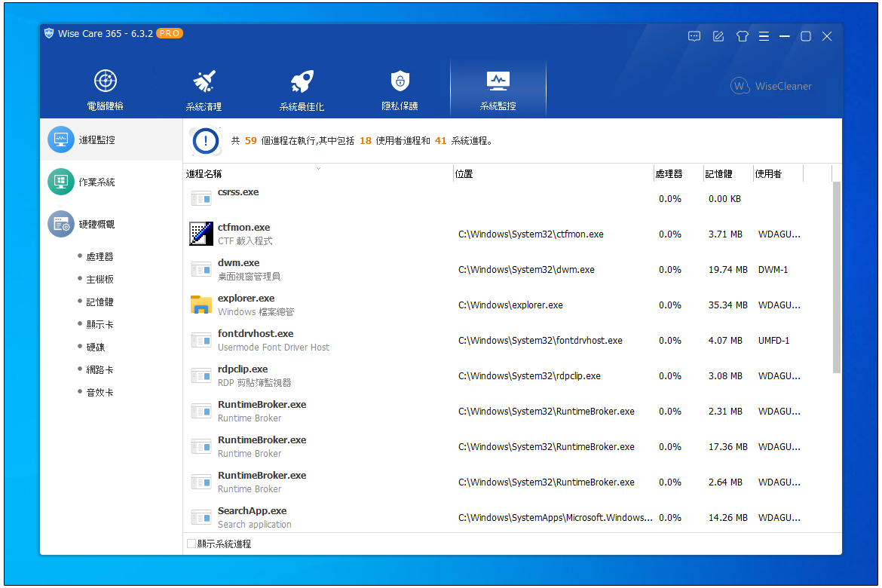Click the DWM-1 user cell

pos(773,270)
